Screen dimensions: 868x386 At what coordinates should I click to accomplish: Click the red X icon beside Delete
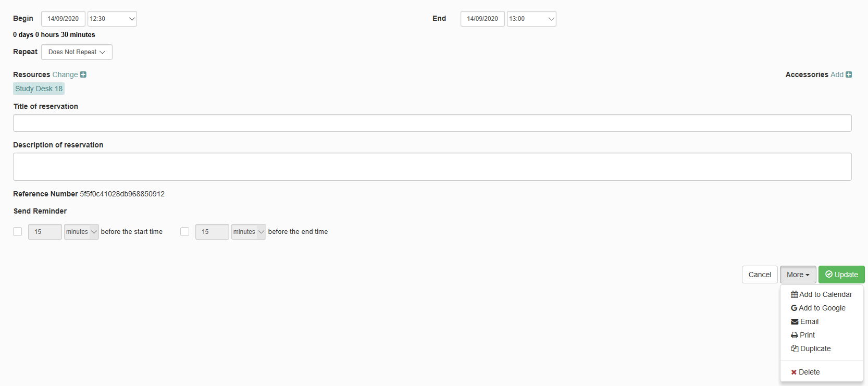794,372
